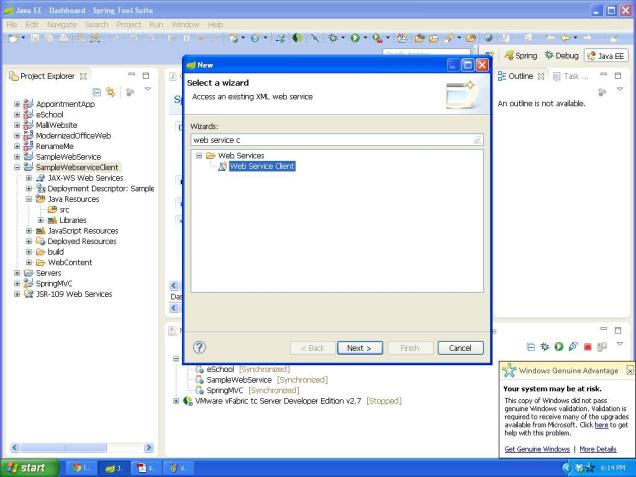Expand JAX-WS Web Services node
The image size is (636, 477).
coord(29,178)
